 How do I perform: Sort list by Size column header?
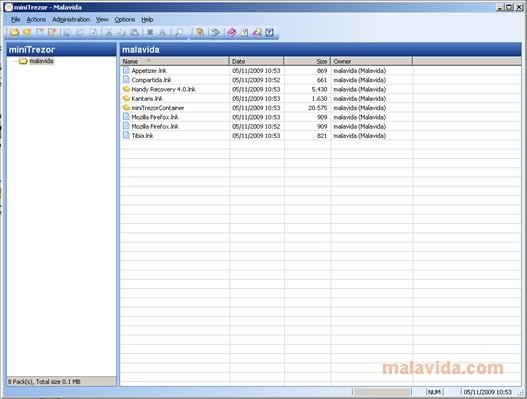(x=307, y=61)
